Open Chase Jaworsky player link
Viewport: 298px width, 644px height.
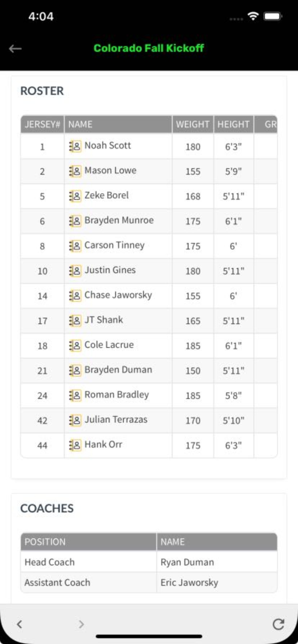[118, 295]
